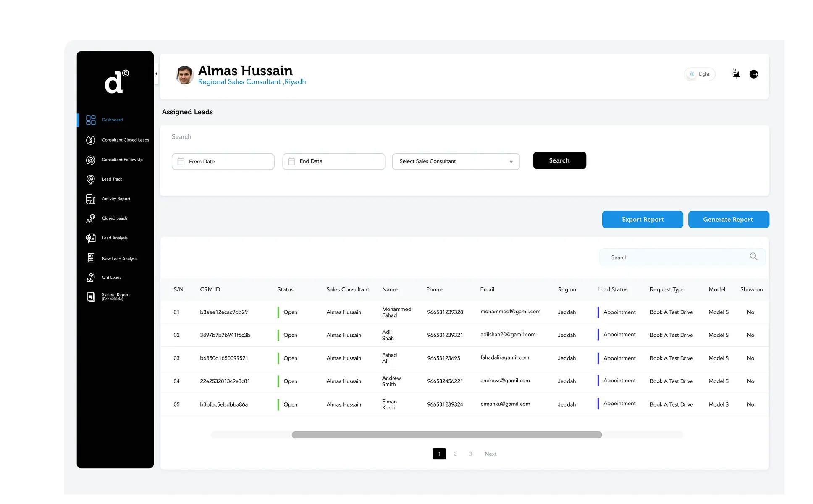Toggle the Light theme switch
813x504 pixels.
700,74
